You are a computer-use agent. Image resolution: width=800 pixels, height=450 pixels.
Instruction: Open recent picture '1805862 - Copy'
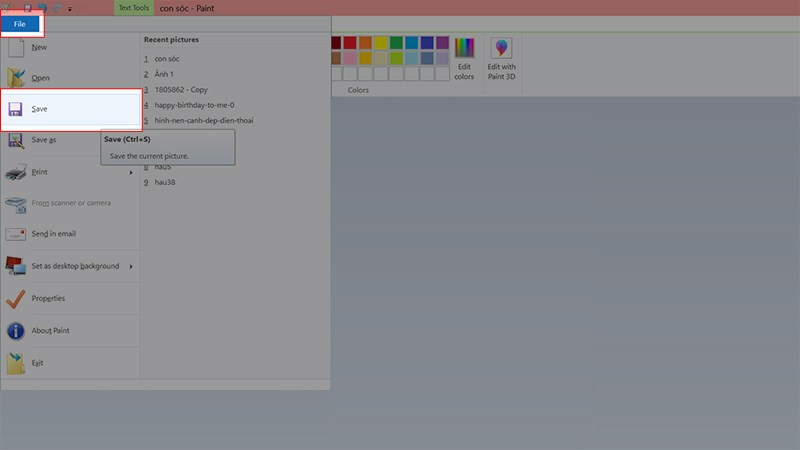pos(182,89)
